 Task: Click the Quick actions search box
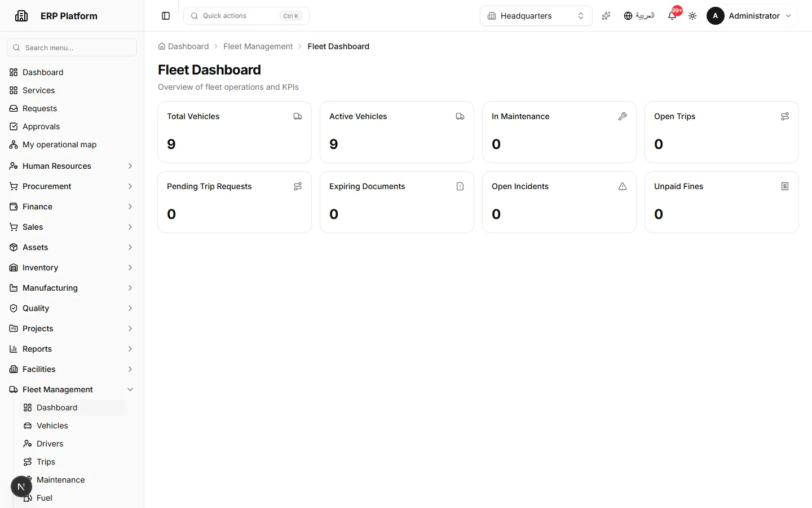pos(246,16)
